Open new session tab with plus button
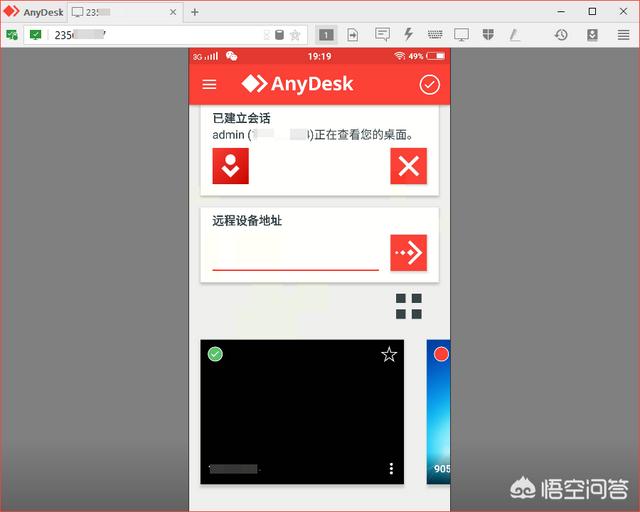The image size is (640, 512). 195,12
